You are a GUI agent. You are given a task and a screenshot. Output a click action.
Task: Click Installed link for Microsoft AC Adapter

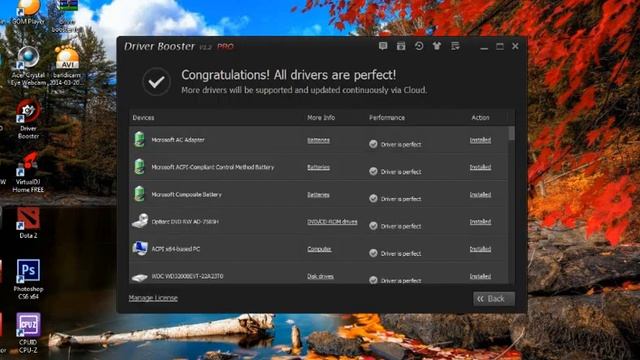[x=480, y=140]
